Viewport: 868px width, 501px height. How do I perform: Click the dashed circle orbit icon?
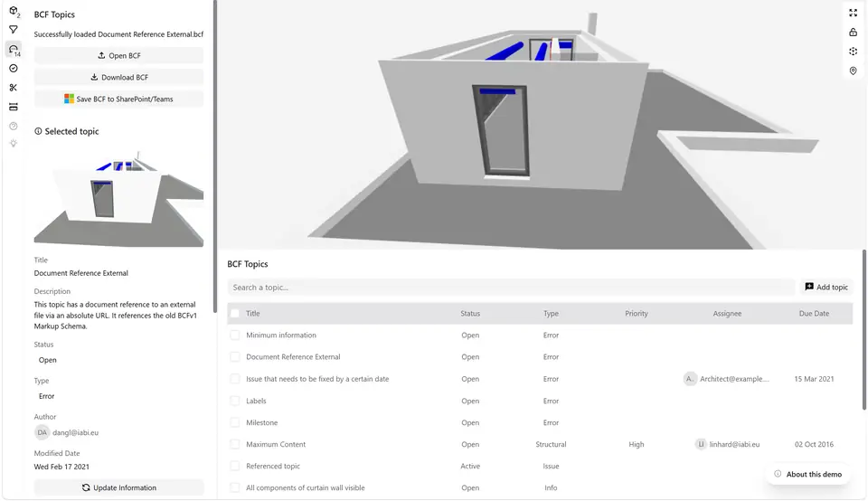click(x=853, y=52)
